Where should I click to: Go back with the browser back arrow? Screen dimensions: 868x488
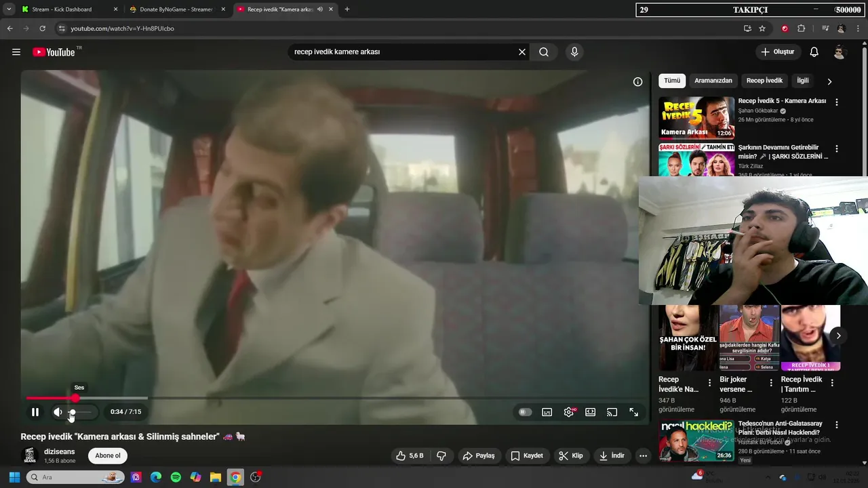click(10, 28)
